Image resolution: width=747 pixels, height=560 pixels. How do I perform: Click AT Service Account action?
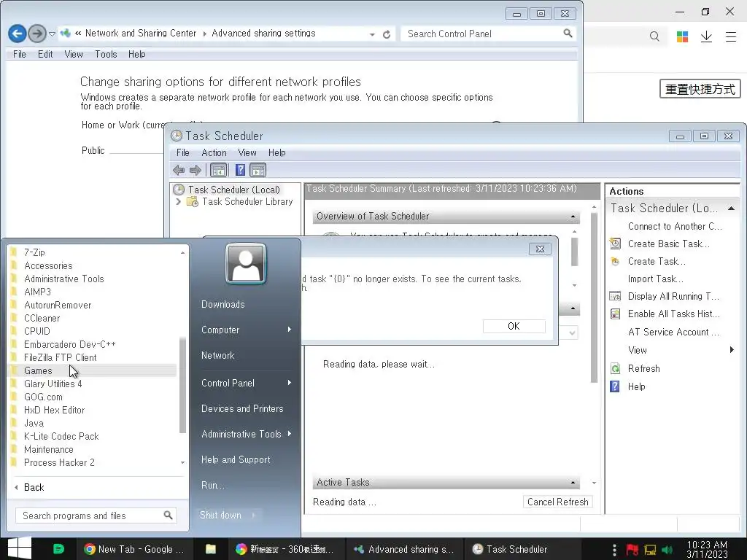coord(673,332)
